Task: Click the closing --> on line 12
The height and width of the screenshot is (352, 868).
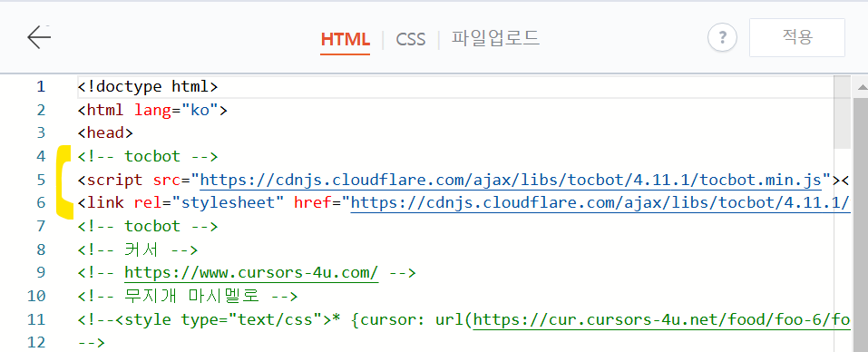Action: click(92, 343)
